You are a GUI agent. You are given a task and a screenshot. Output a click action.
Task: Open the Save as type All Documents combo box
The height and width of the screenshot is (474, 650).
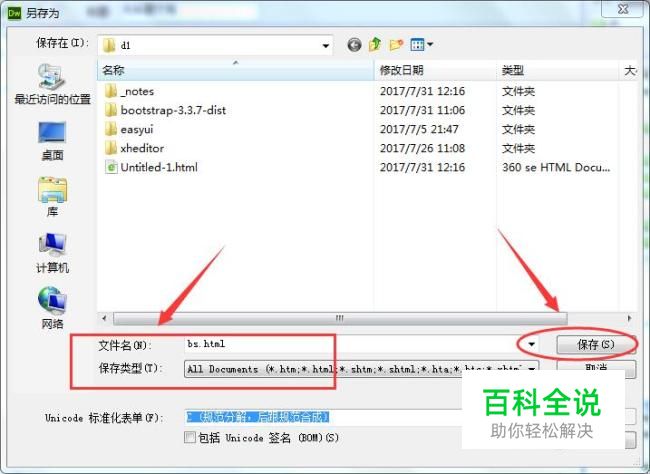[361, 369]
